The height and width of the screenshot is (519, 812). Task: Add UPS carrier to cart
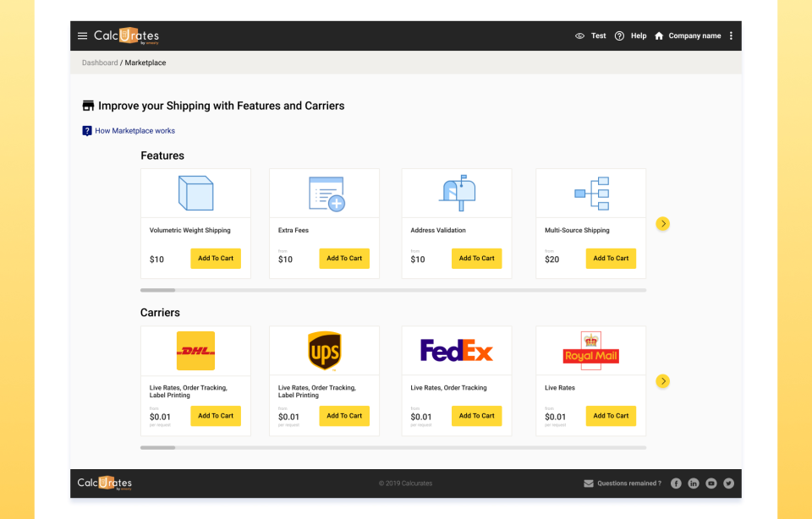coord(344,416)
